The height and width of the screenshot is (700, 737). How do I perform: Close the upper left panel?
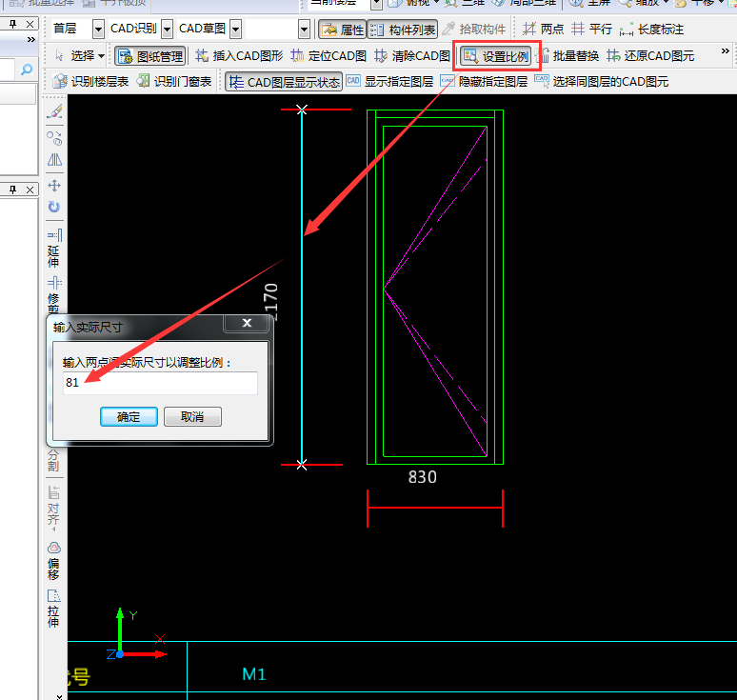pos(30,24)
